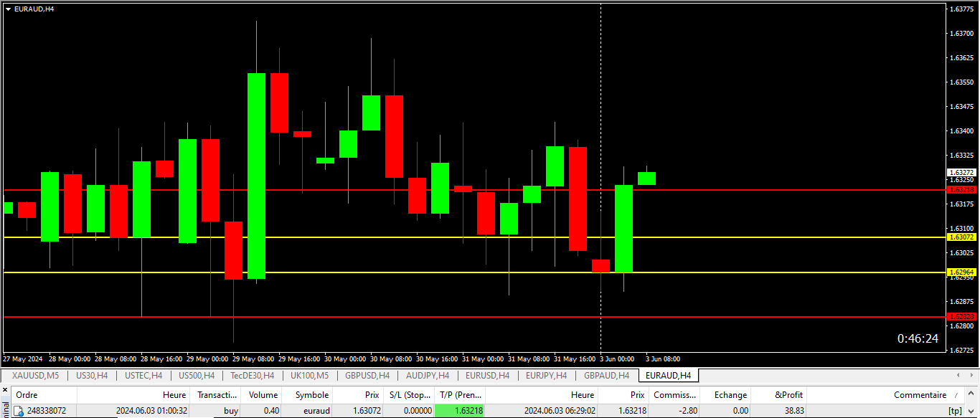Image resolution: width=980 pixels, height=418 pixels.
Task: Click the latest green candle on chart
Action: [x=646, y=179]
